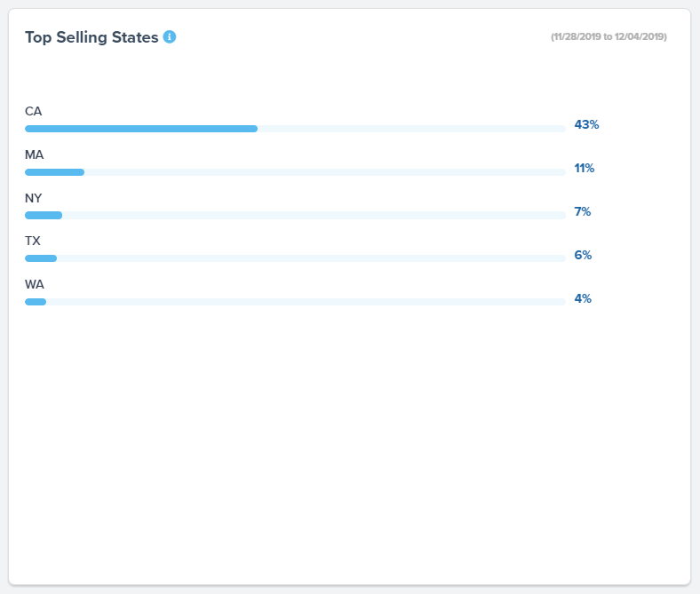
Task: Click the 4% value for WA
Action: click(582, 298)
